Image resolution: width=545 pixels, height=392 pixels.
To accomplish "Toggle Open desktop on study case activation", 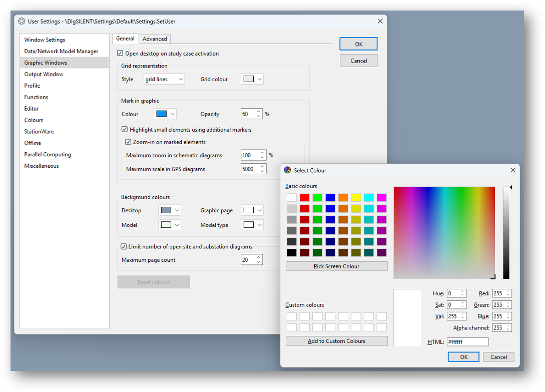I will point(120,54).
